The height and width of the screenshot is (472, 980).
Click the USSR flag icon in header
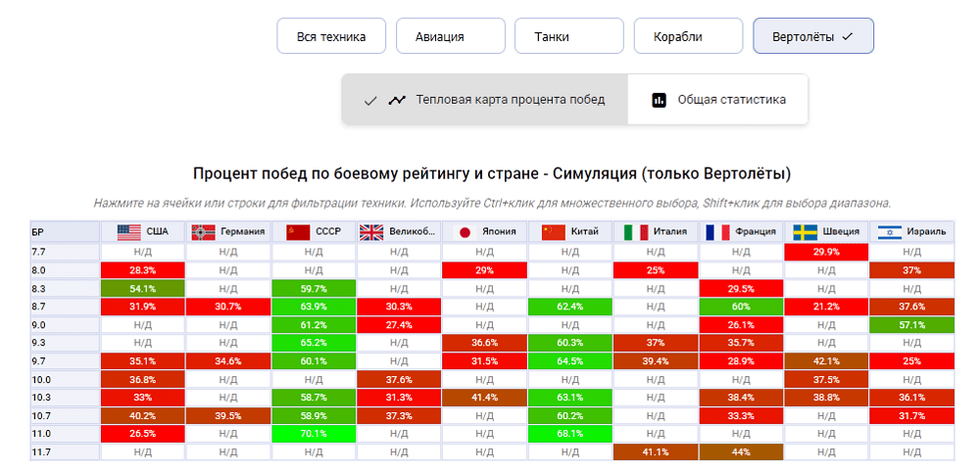(299, 232)
